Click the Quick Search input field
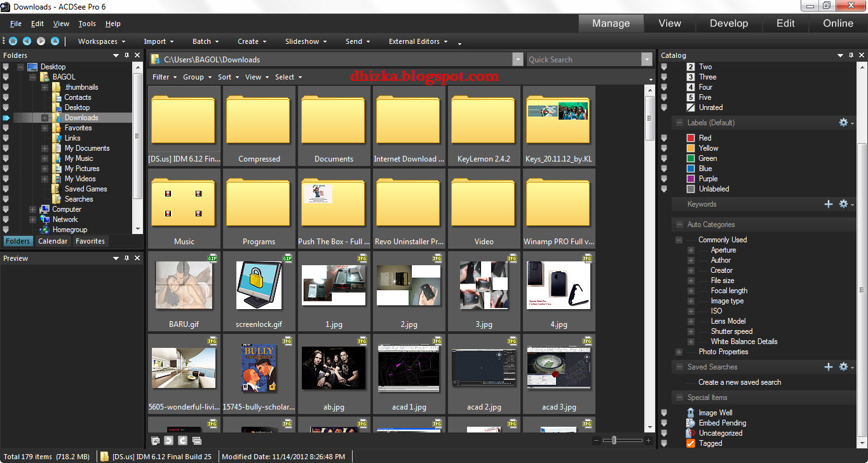868x463 pixels. click(x=583, y=60)
